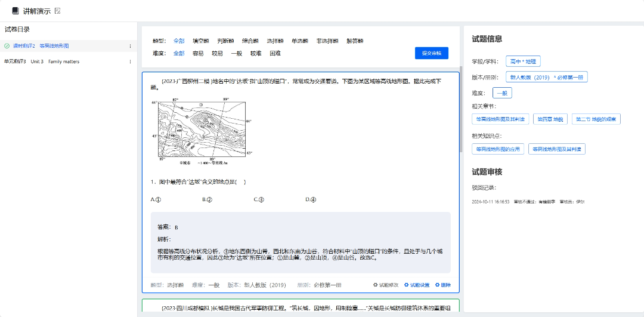The height and width of the screenshot is (317, 644).
Task: Filter question type by 单选题
Action: [x=300, y=41]
